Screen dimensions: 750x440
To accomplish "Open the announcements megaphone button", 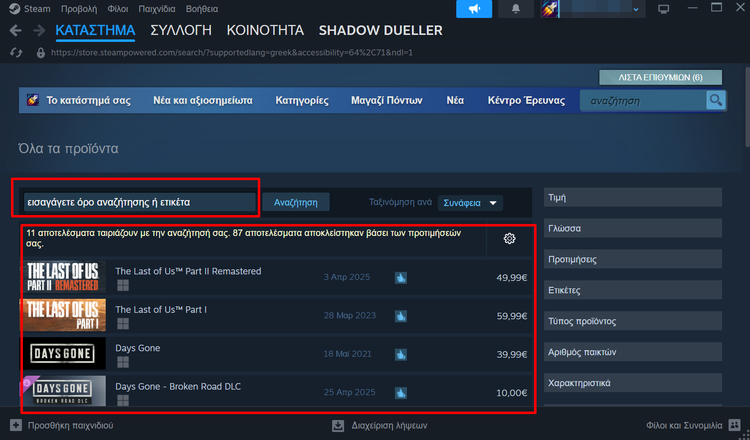I will (474, 9).
